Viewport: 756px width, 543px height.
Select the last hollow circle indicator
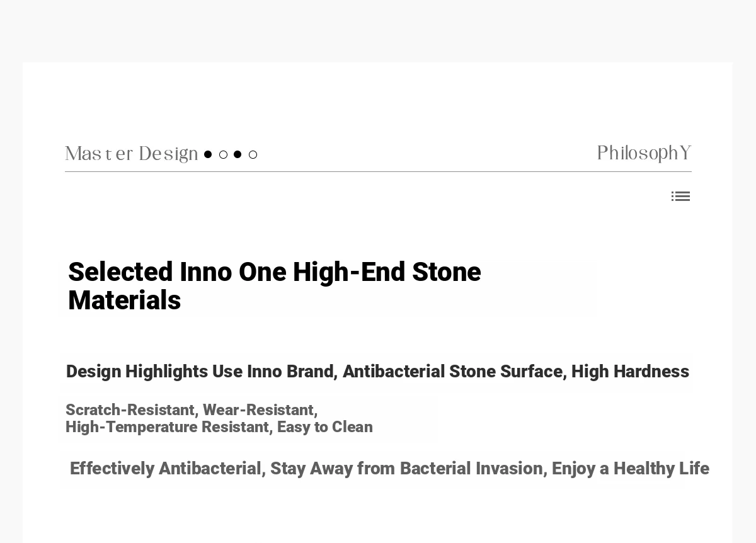pos(253,154)
